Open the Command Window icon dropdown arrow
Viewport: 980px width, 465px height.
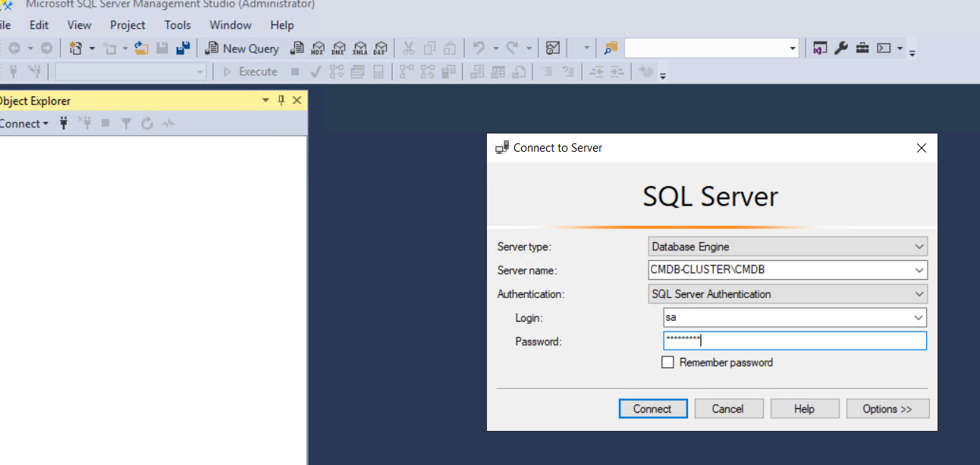pos(900,49)
